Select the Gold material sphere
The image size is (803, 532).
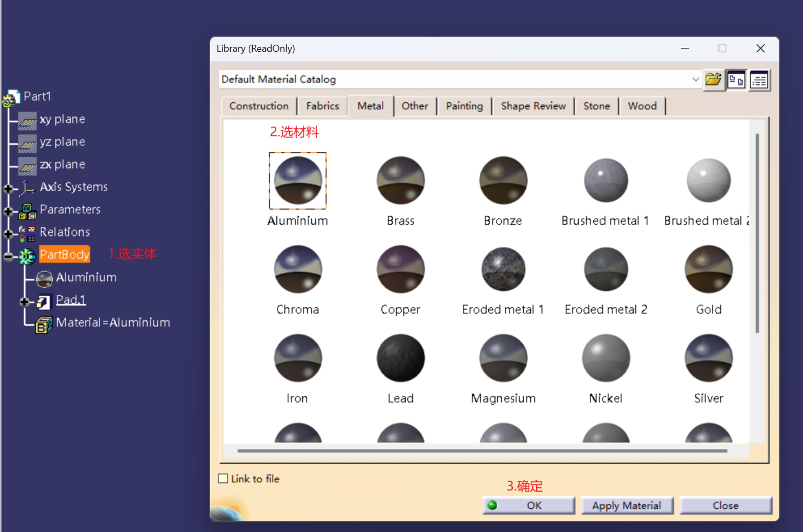[708, 269]
